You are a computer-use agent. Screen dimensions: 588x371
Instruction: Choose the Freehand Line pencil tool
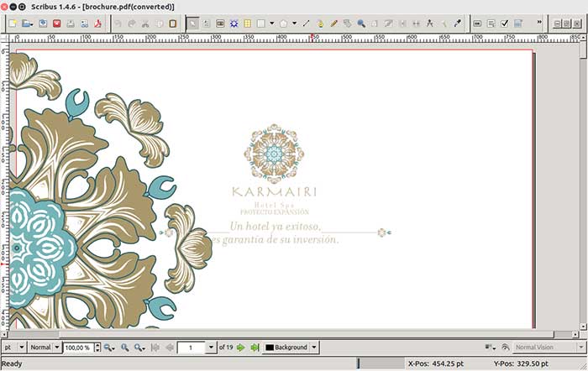point(333,24)
